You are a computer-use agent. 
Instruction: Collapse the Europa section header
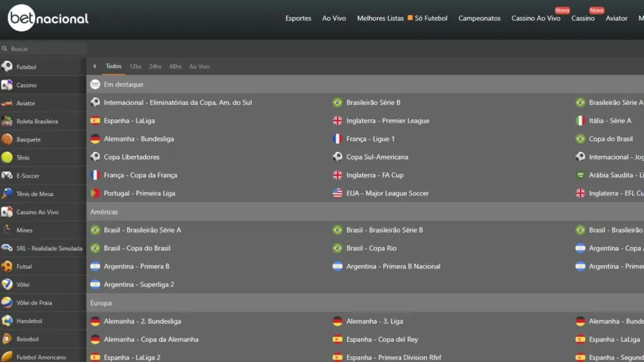point(365,303)
